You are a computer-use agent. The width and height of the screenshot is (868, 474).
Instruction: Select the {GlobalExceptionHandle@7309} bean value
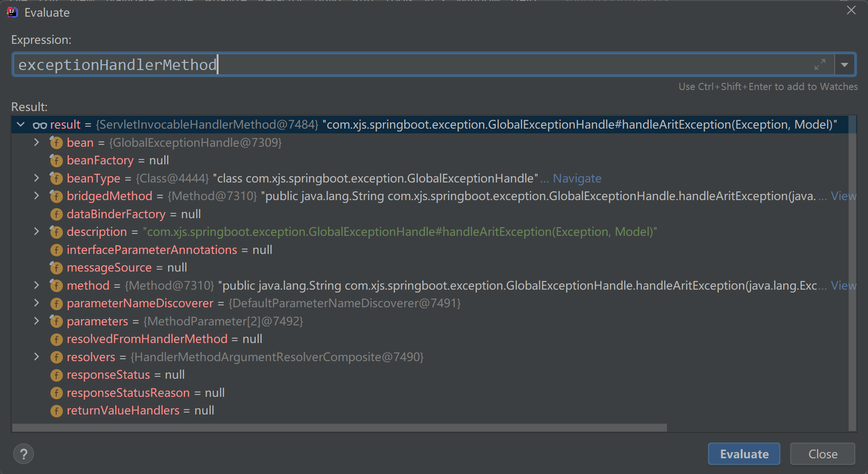(195, 142)
